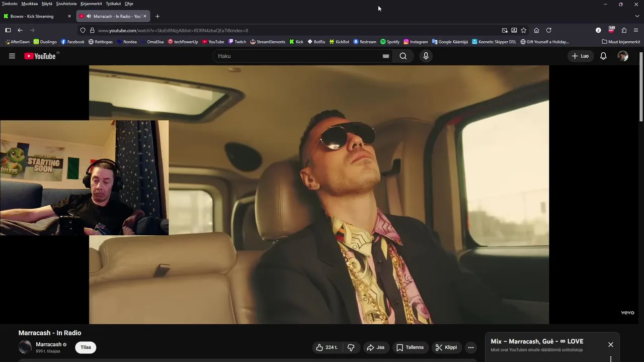
Task: Click the install/save page icon in address bar
Action: point(514,30)
